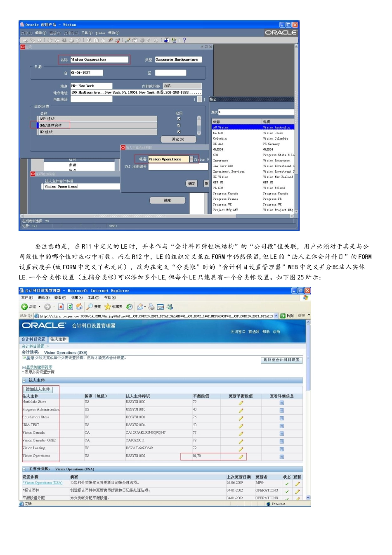Click the IE Print icon
This screenshot has height=555, width=392.
(x=151, y=307)
